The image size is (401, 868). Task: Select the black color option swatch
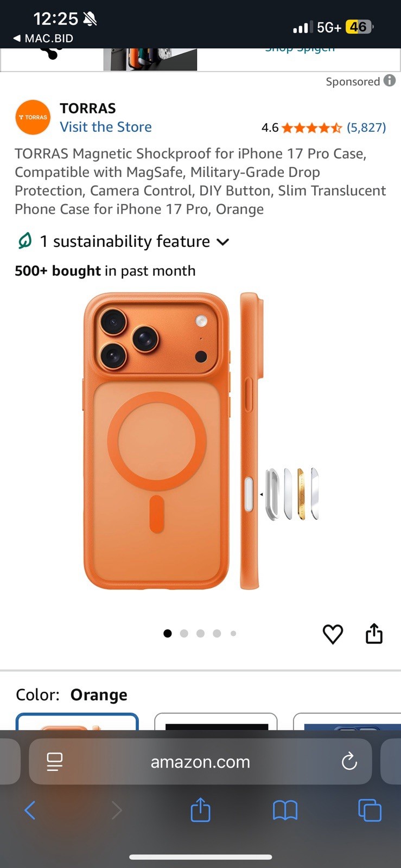(216, 722)
